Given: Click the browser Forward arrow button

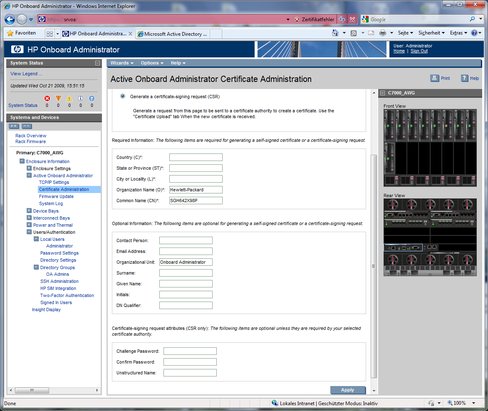Looking at the screenshot, I should pos(22,20).
